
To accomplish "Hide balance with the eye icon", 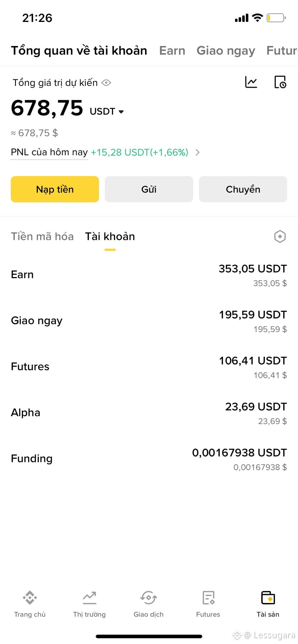I will (x=106, y=83).
